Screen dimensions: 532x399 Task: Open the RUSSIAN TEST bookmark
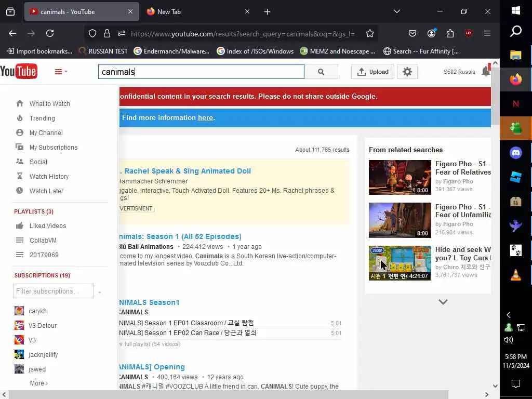pos(103,51)
